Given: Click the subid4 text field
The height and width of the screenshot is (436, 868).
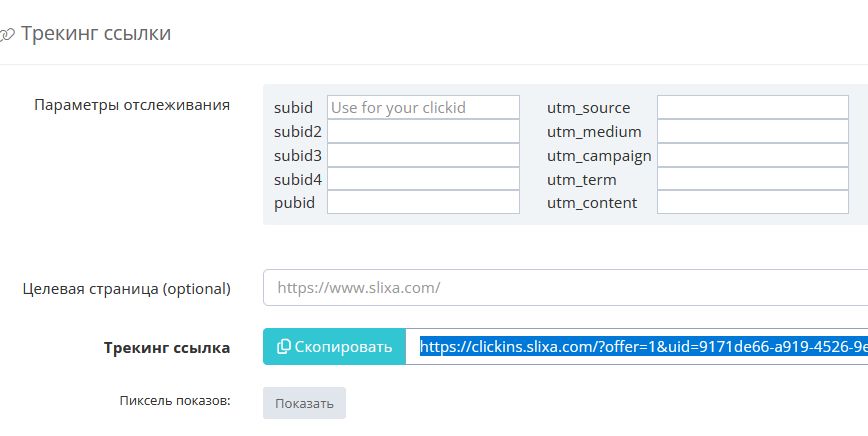Looking at the screenshot, I should [423, 179].
